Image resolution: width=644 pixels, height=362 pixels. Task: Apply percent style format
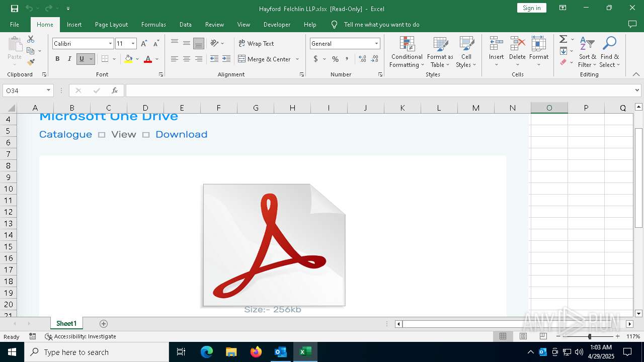click(x=335, y=59)
